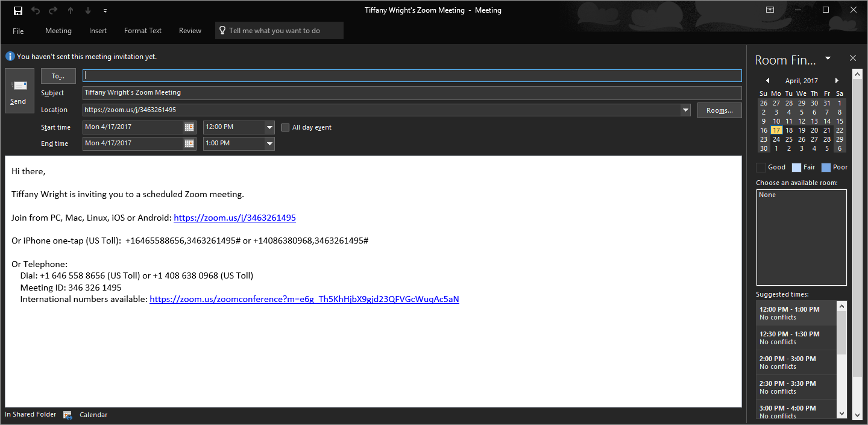Select April 10 in the date picker
The height and width of the screenshot is (425, 868).
pyautogui.click(x=776, y=121)
